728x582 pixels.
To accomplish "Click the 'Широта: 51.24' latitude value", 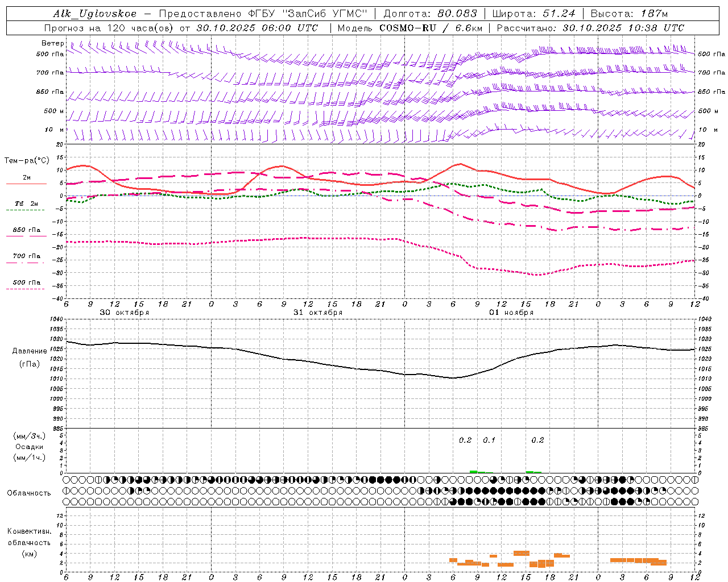I will pos(533,14).
